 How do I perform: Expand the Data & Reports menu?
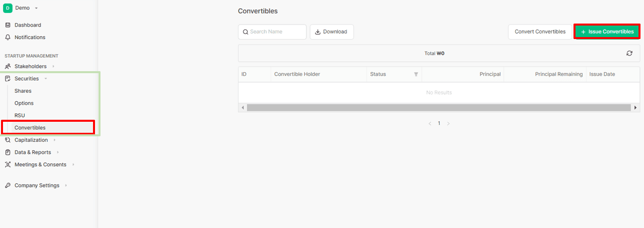[32, 152]
